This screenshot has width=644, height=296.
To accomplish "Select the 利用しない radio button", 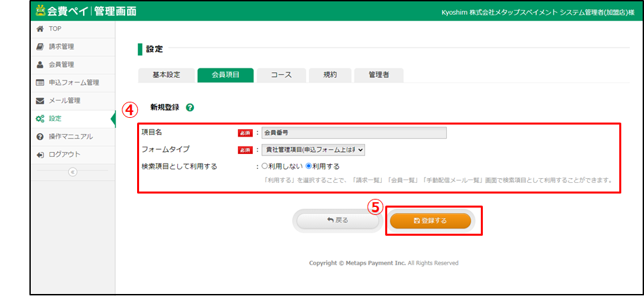I will pos(265,166).
